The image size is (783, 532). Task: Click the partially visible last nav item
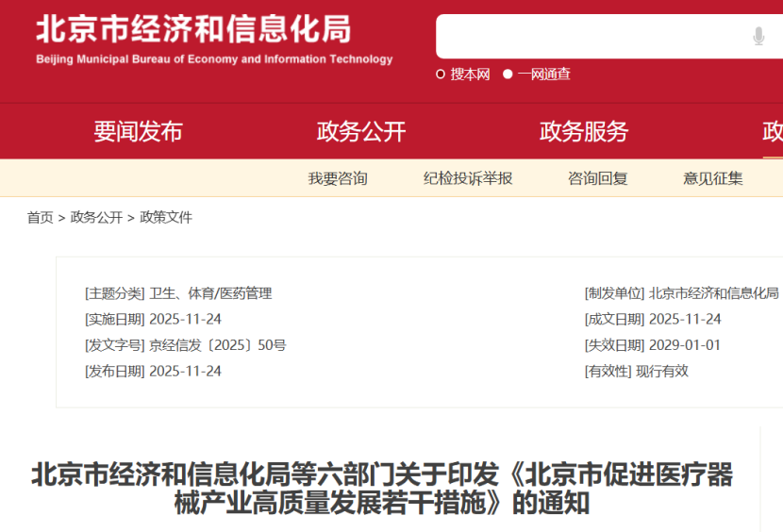coord(773,131)
